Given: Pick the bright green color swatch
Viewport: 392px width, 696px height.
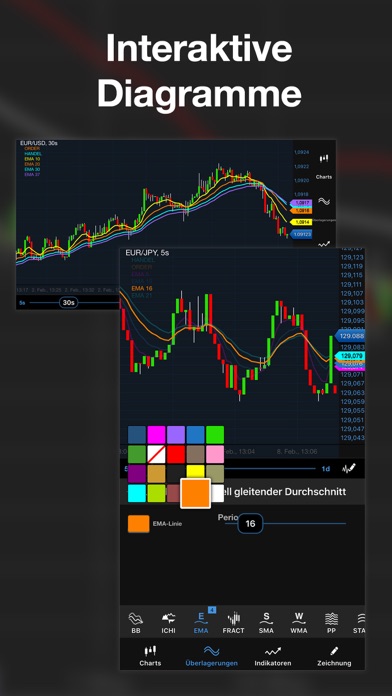Looking at the screenshot, I should [215, 435].
